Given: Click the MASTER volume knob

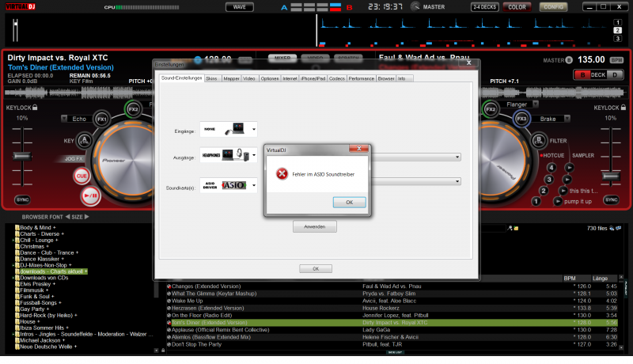Looking at the screenshot, I should [x=415, y=6].
